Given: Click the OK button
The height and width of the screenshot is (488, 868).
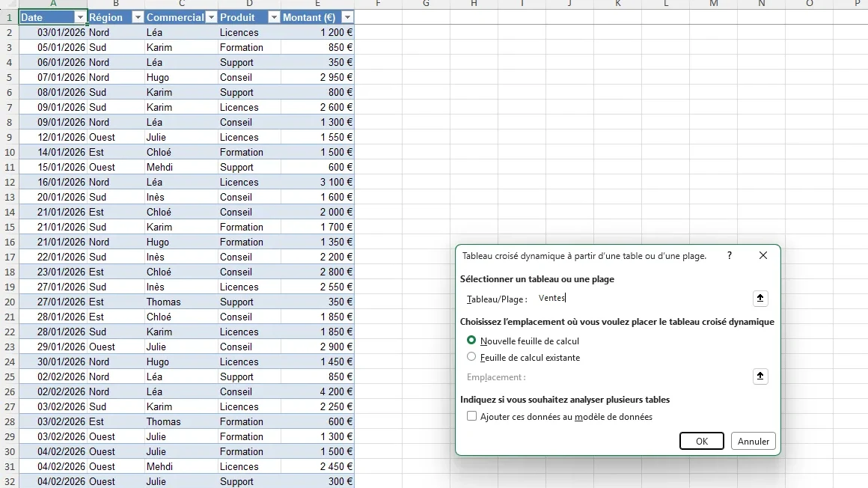Looking at the screenshot, I should tap(701, 441).
